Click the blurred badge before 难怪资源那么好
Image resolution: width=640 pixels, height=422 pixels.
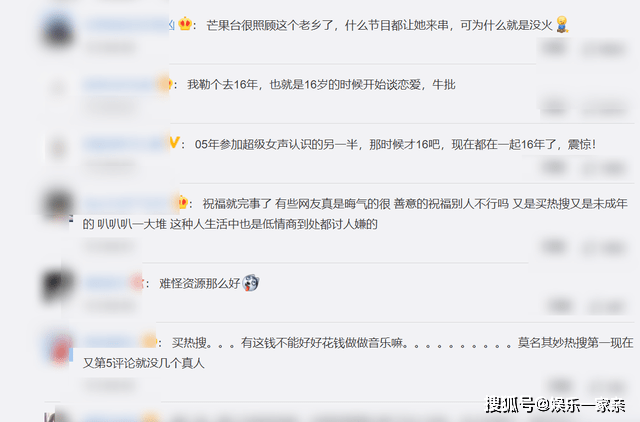[136, 282]
